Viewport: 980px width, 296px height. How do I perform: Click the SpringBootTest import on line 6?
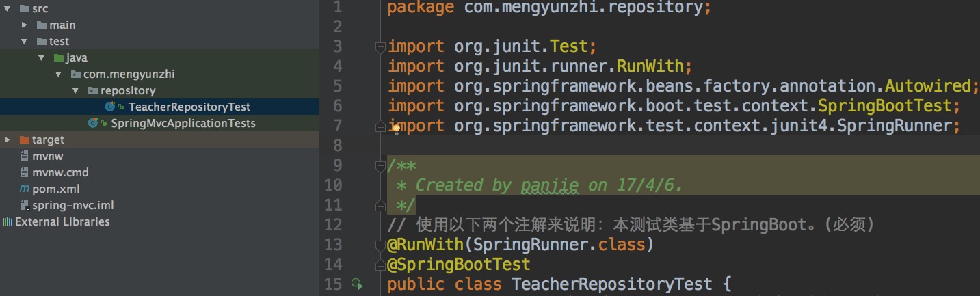pyautogui.click(x=674, y=106)
